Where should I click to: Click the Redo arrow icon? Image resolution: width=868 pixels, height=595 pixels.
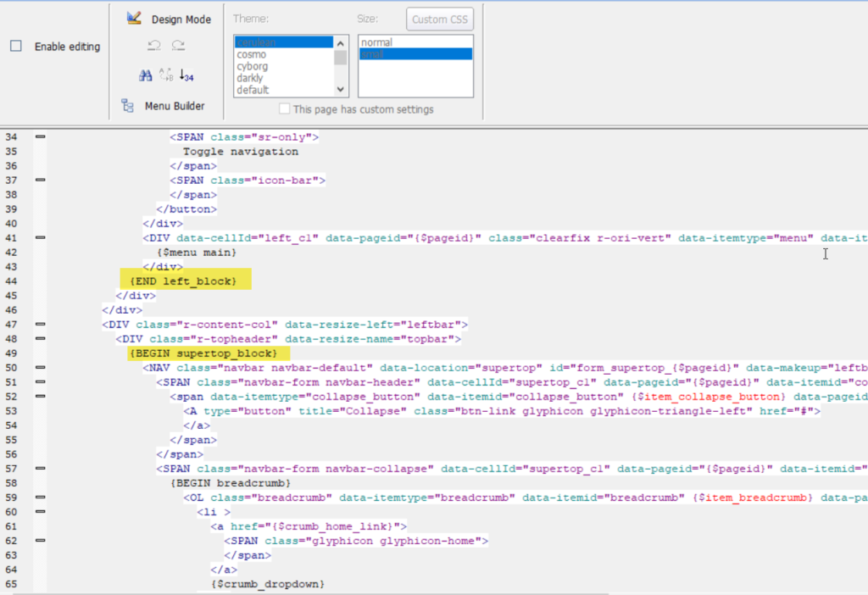pos(178,47)
